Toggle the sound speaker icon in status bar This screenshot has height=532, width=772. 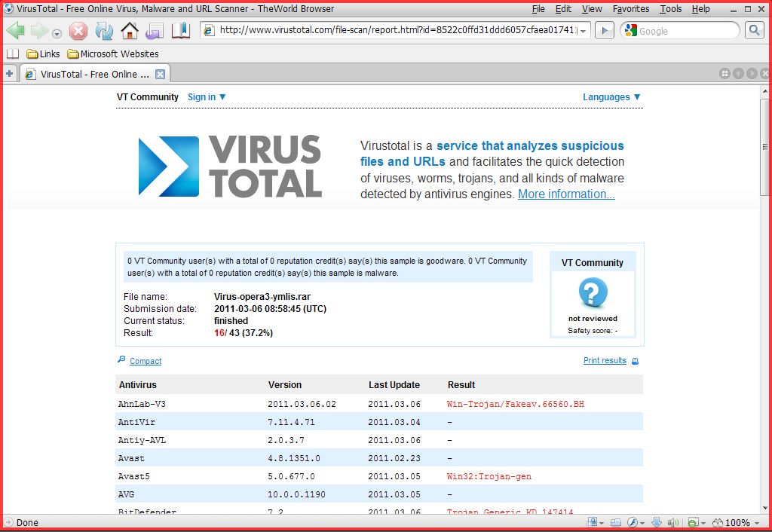[x=672, y=522]
